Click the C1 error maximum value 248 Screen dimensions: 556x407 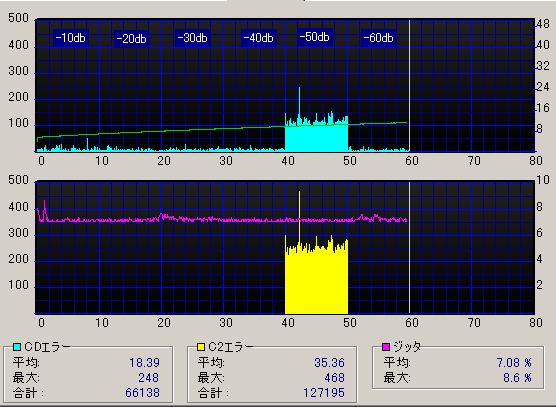pyautogui.click(x=149, y=378)
